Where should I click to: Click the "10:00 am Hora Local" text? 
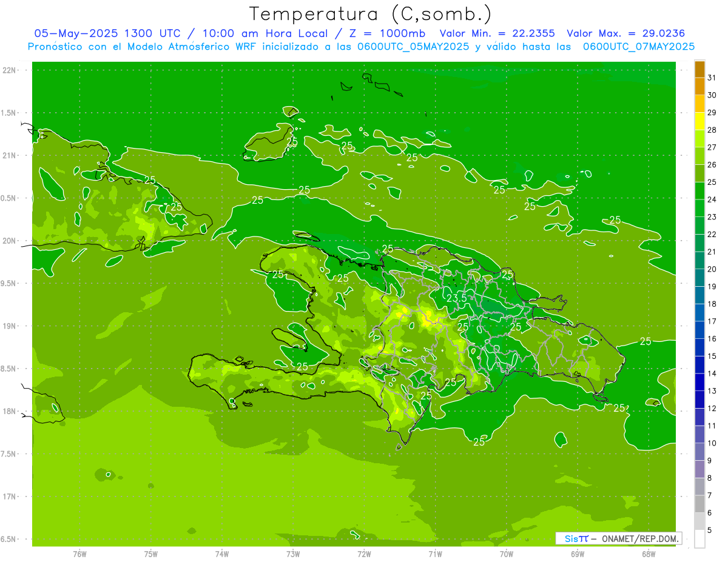pyautogui.click(x=264, y=33)
